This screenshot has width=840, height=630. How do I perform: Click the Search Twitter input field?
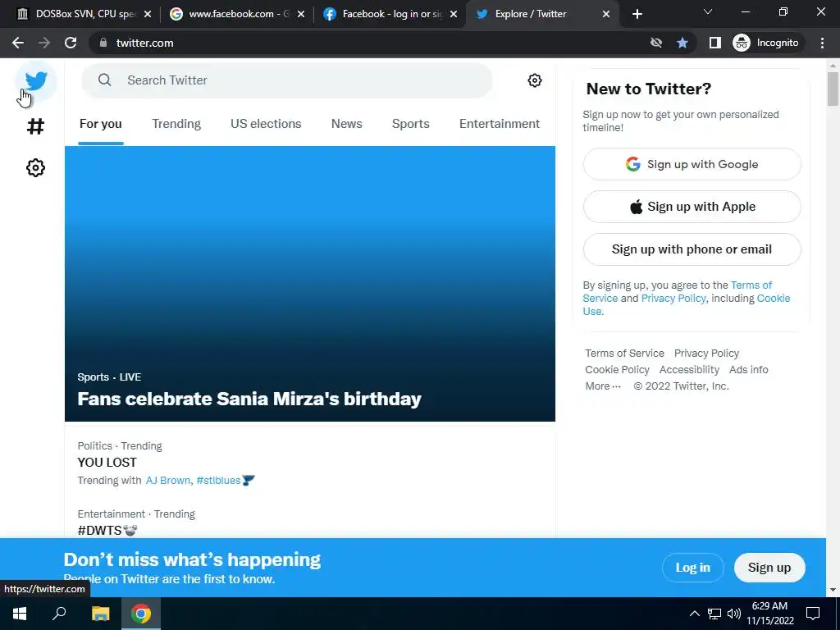pyautogui.click(x=287, y=80)
